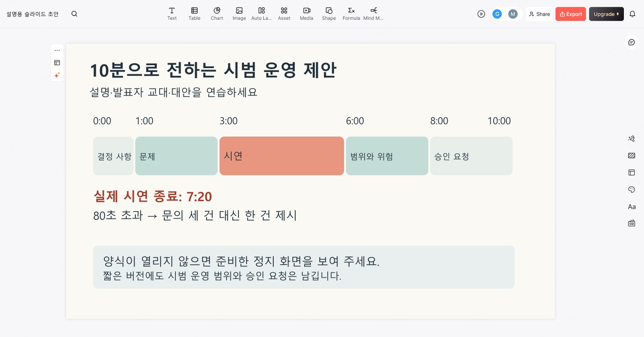Open the AI sparkle assistant icon
Screen dimensions: 644x337
click(x=57, y=75)
